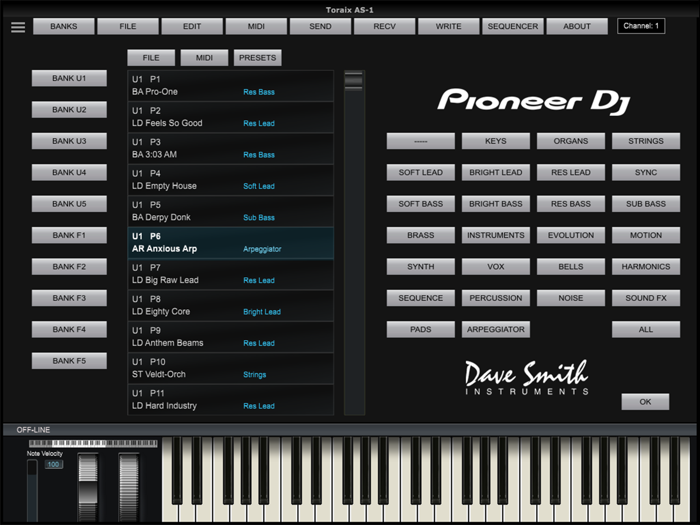Filter presets by KEYS
The image size is (700, 525).
496,141
